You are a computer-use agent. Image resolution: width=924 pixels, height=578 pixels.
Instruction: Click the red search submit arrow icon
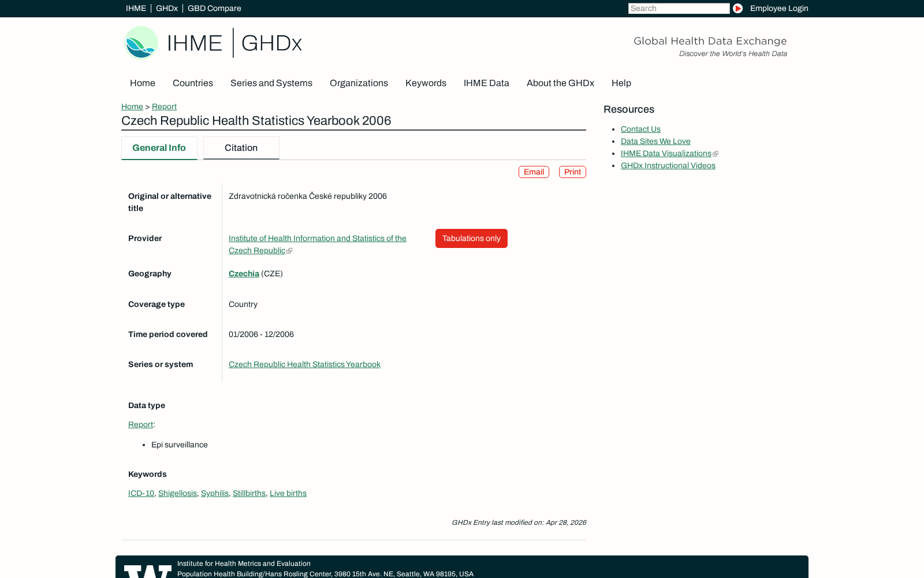pyautogui.click(x=737, y=8)
